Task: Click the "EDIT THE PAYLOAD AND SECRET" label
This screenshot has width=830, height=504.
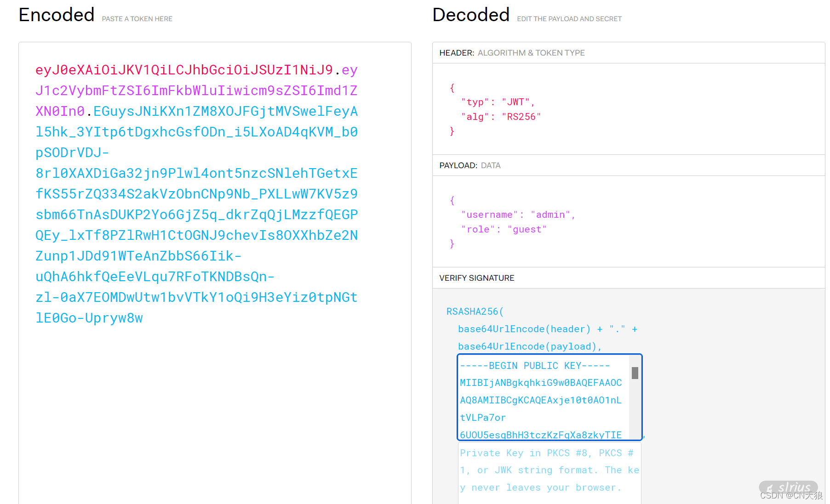Action: 569,19
